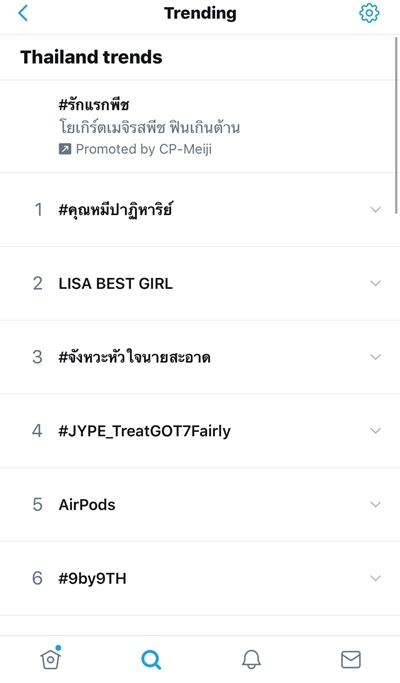Screen dimensions: 400x683
Task: Expand chevron next to #9by9TH
Action: coord(375,578)
